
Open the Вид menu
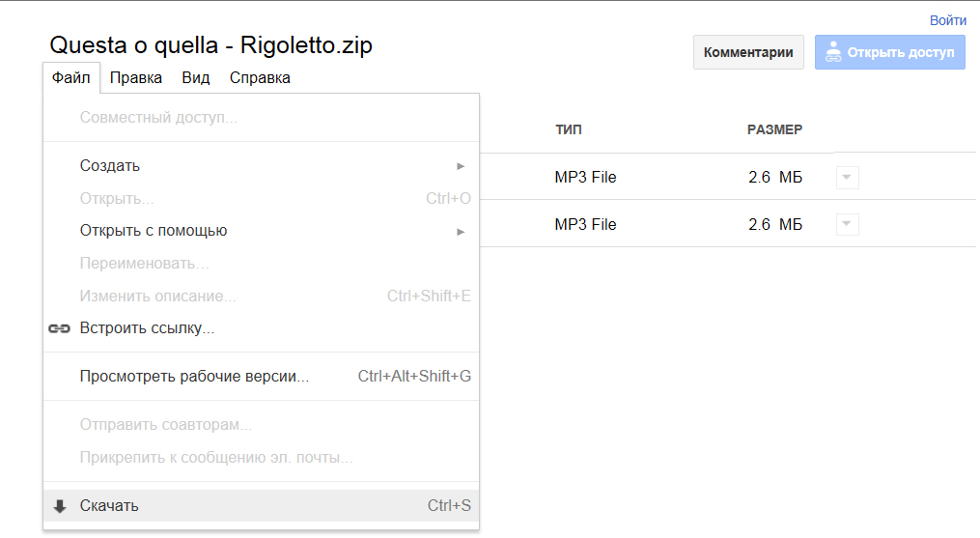tap(196, 77)
